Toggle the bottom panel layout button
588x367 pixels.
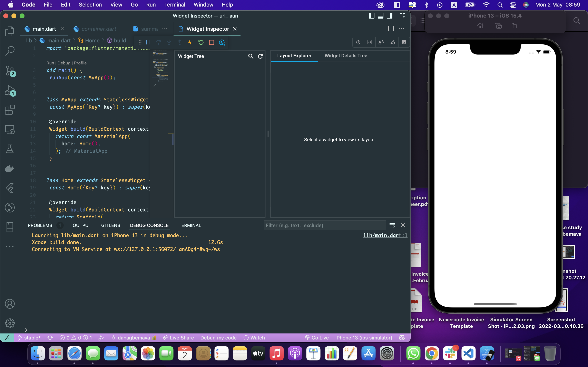point(381,16)
